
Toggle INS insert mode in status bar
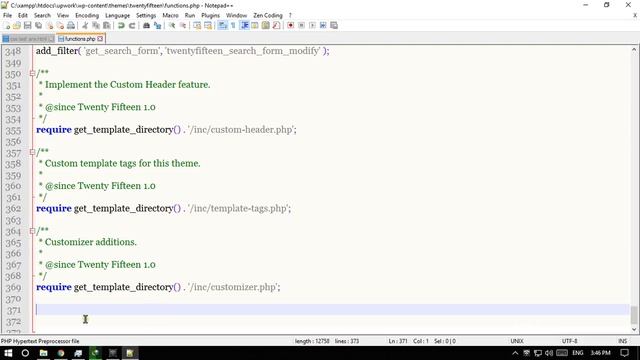pos(622,341)
